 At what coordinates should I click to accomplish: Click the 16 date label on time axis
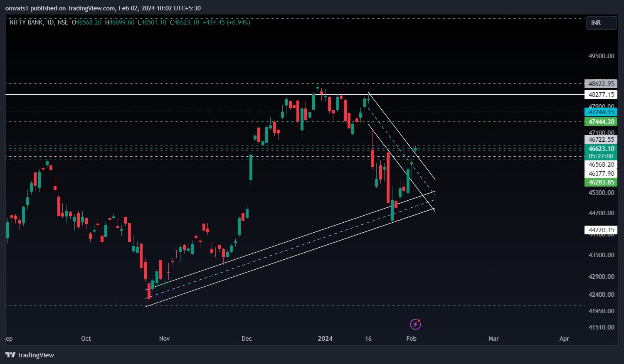point(368,339)
